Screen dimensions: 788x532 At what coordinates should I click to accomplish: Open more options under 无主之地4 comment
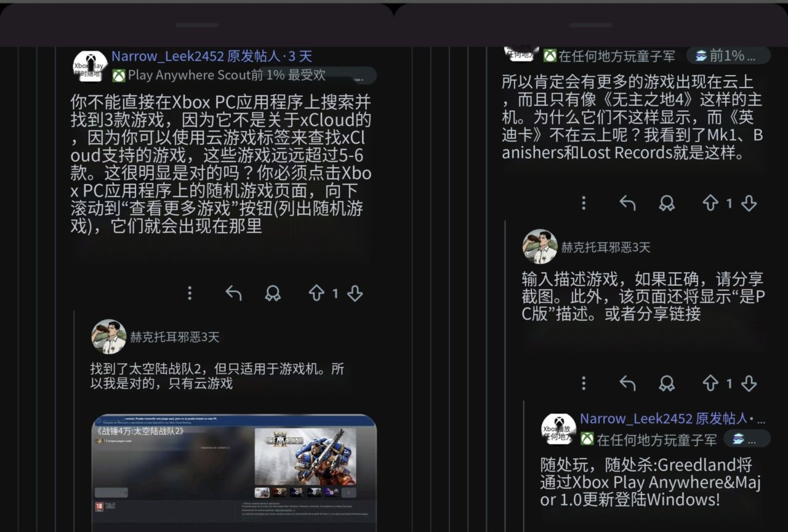point(584,203)
